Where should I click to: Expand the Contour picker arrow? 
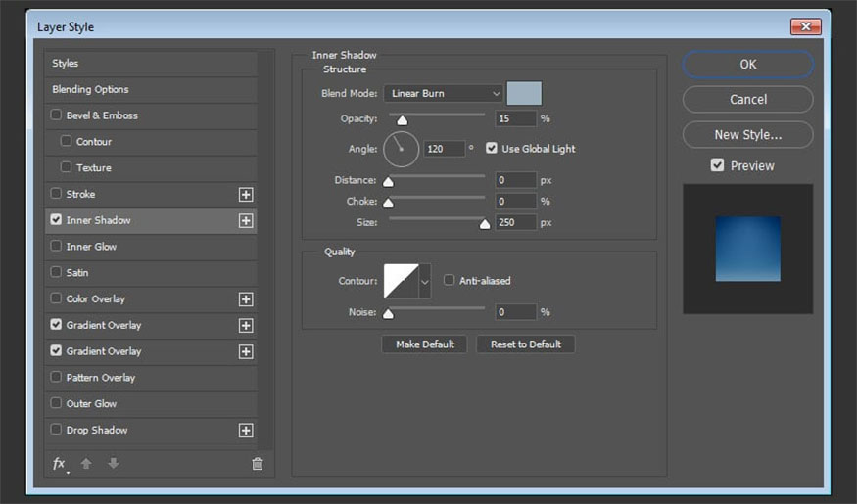[x=425, y=282]
